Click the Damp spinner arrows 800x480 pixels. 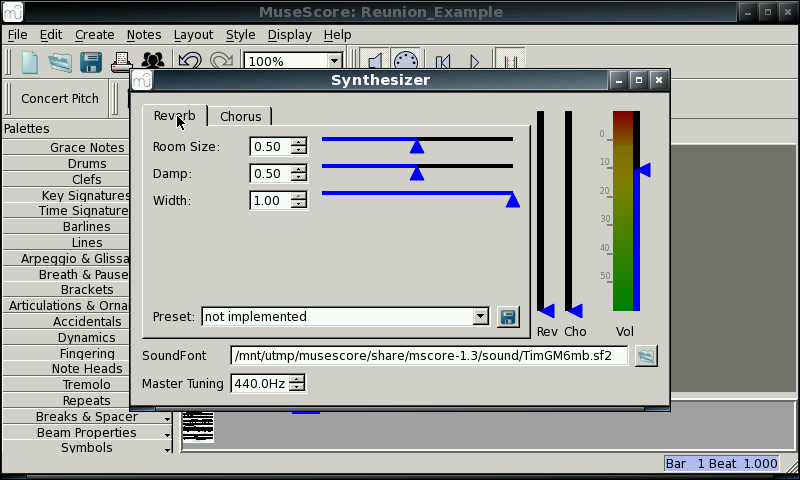point(299,173)
